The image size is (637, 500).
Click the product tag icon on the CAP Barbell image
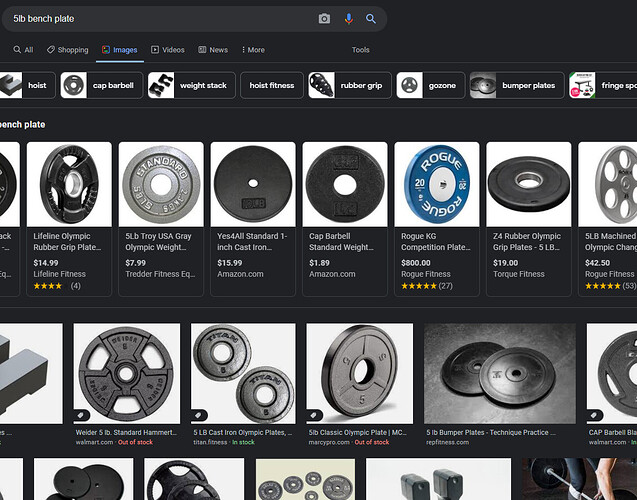[594, 415]
